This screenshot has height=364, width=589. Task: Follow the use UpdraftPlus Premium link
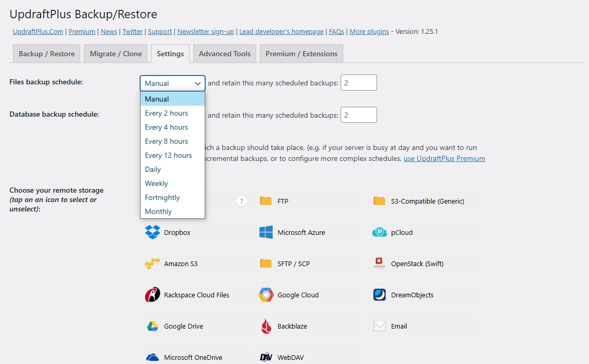pos(444,158)
